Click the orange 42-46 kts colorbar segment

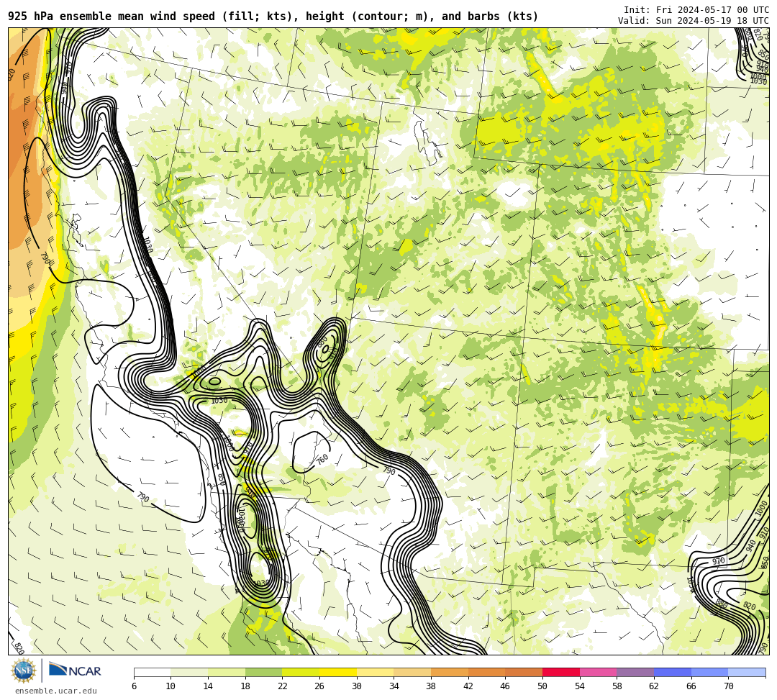(486, 672)
